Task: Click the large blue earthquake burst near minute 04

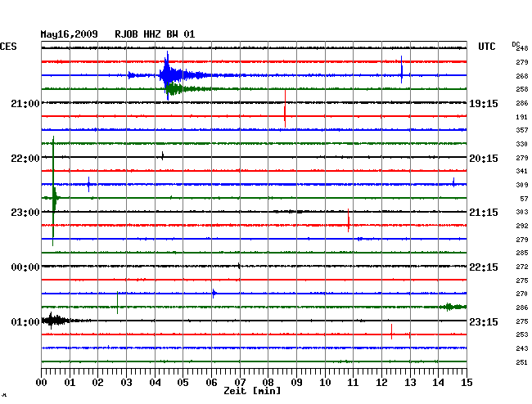Action: tap(168, 75)
